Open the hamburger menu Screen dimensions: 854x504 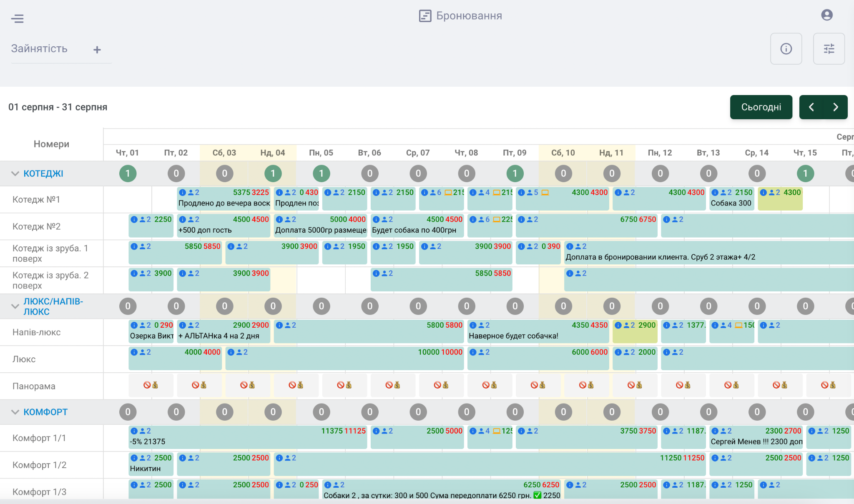[17, 18]
